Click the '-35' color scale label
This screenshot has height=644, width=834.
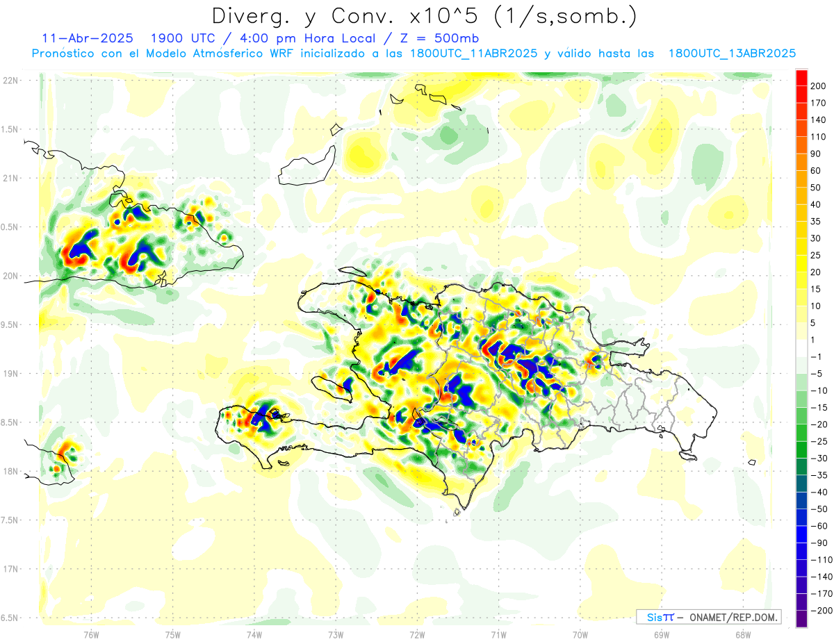[x=819, y=475]
